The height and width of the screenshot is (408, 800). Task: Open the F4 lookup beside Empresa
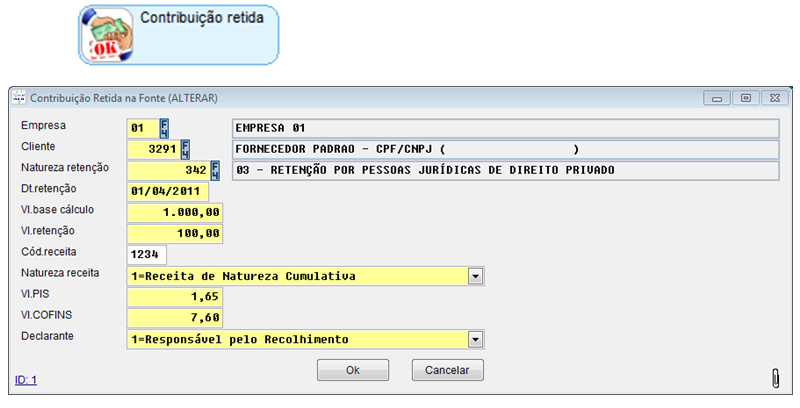pyautogui.click(x=165, y=128)
